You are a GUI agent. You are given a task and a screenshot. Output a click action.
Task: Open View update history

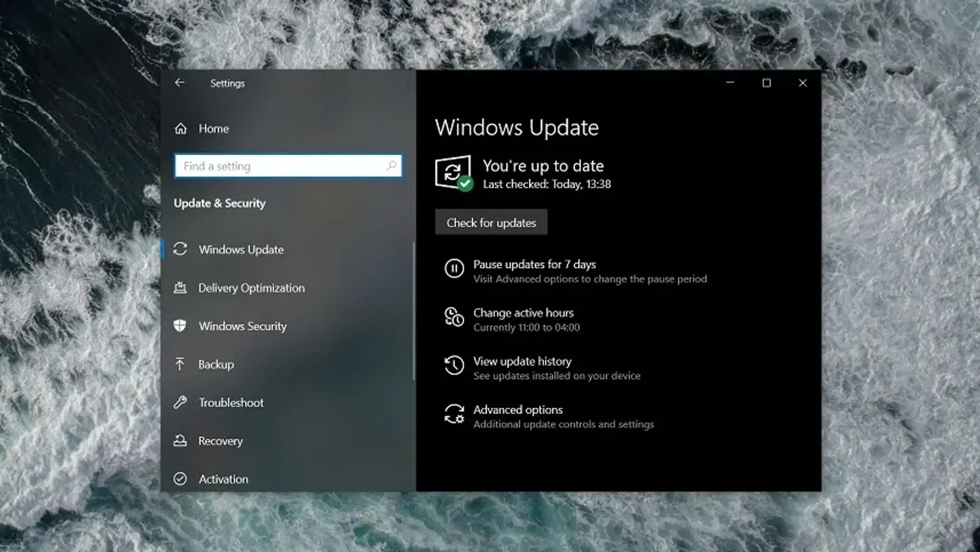(x=522, y=362)
